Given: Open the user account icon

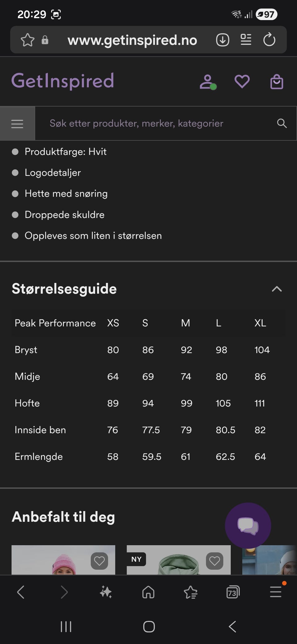Looking at the screenshot, I should [208, 82].
